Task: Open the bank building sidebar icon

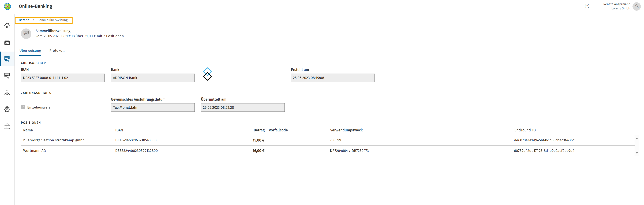Action: (7, 126)
